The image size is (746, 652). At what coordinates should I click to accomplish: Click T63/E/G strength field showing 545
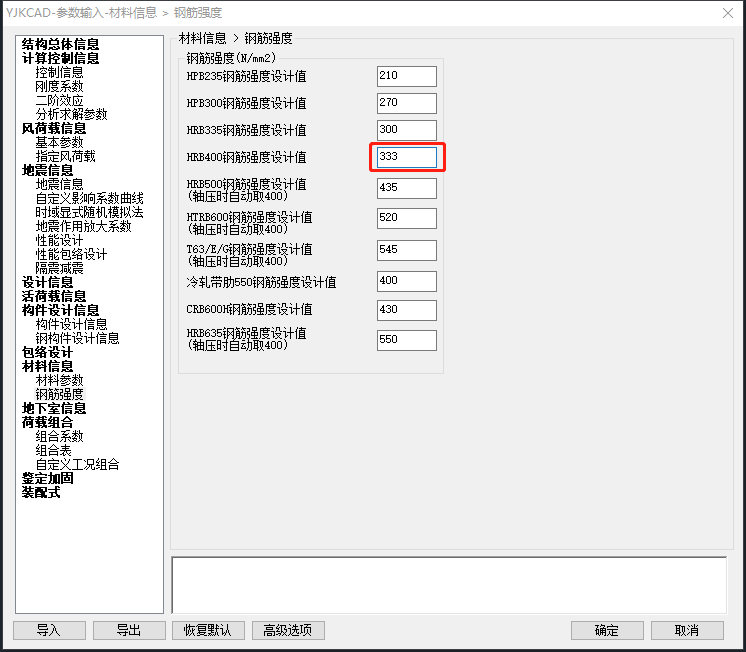click(x=407, y=250)
